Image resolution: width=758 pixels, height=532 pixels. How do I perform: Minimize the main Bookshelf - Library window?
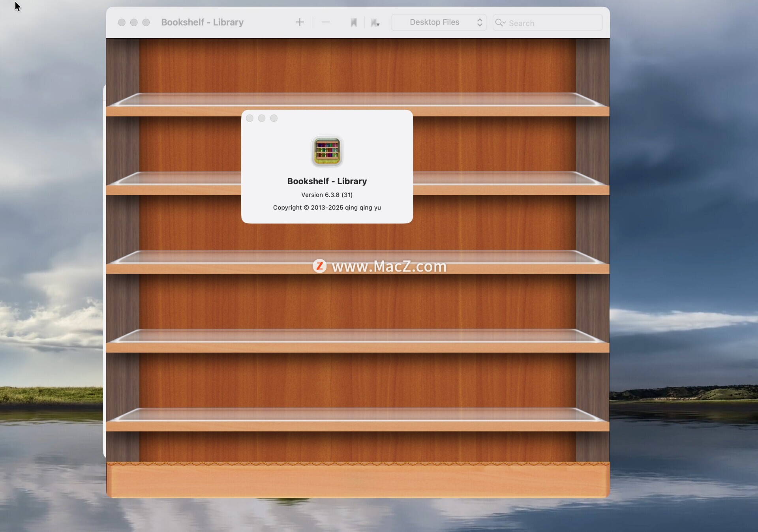[x=134, y=22]
